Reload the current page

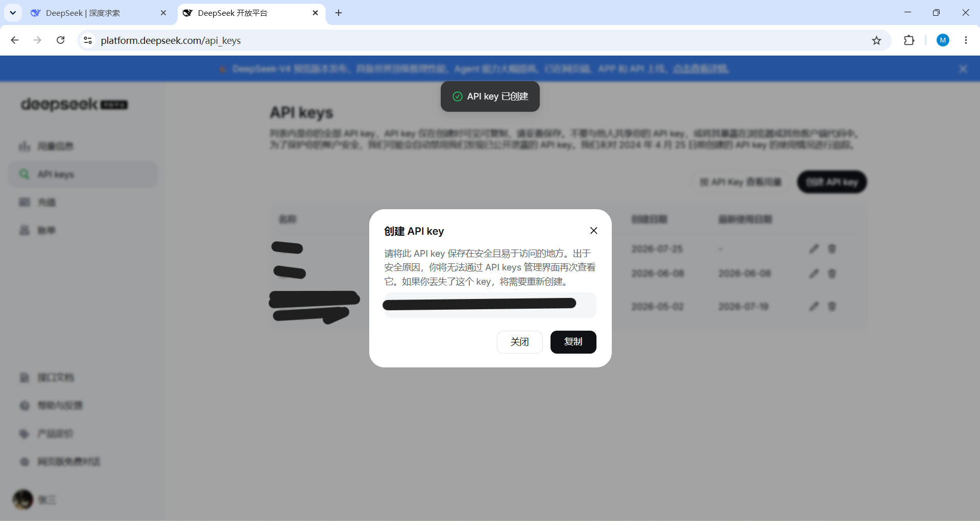click(60, 40)
